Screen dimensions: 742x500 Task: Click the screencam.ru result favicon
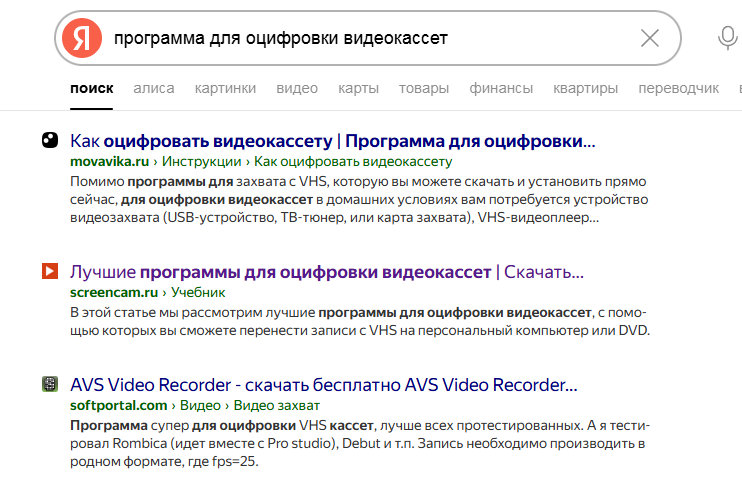50,271
